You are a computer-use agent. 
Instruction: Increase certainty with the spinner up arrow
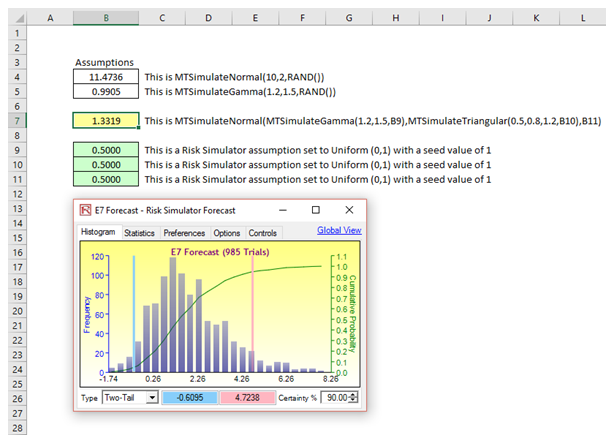[353, 395]
